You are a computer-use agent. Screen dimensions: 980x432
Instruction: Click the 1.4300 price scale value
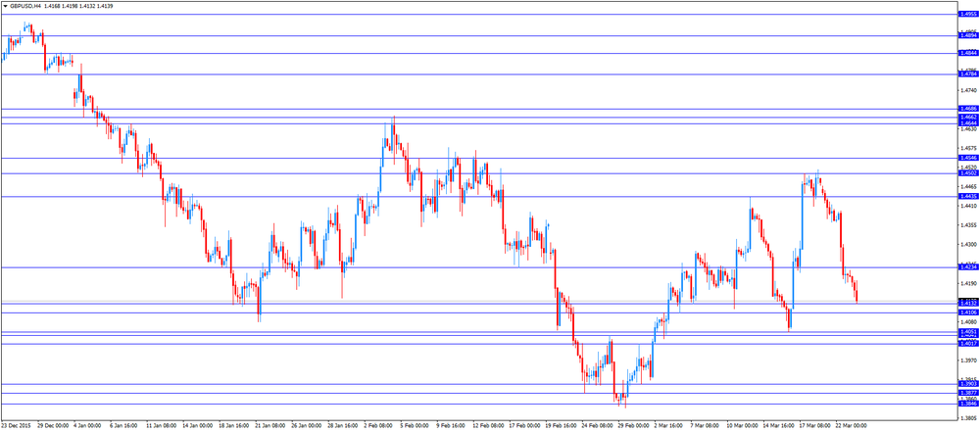969,245
